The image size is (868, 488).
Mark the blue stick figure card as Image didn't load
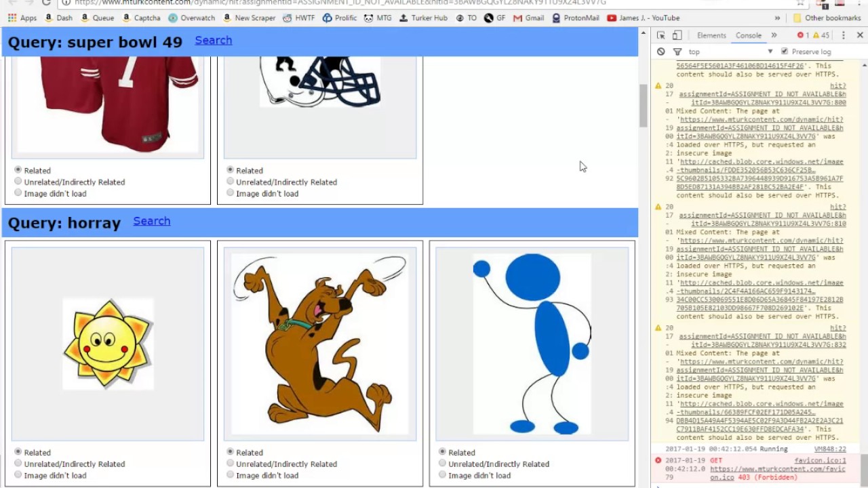coord(443,475)
